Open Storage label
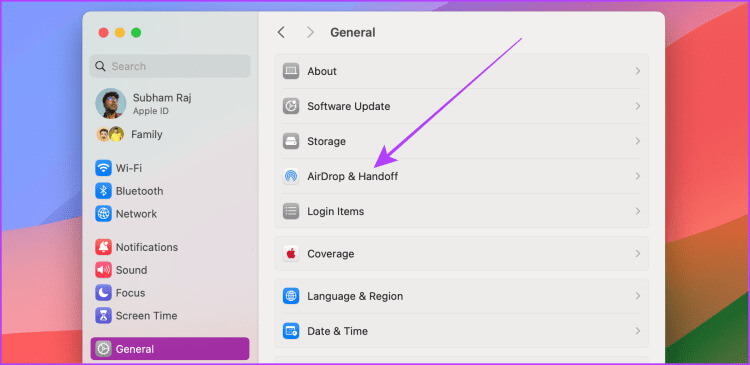 [x=326, y=141]
